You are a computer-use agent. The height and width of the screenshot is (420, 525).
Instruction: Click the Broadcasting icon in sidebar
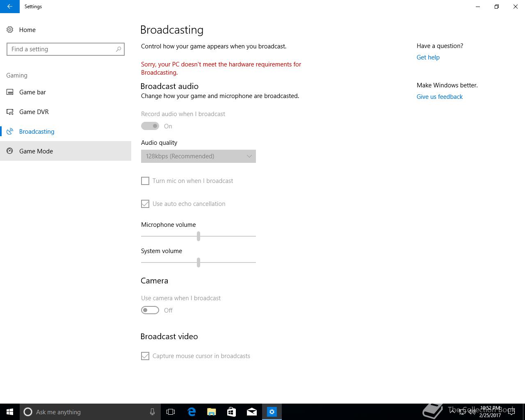pos(10,131)
